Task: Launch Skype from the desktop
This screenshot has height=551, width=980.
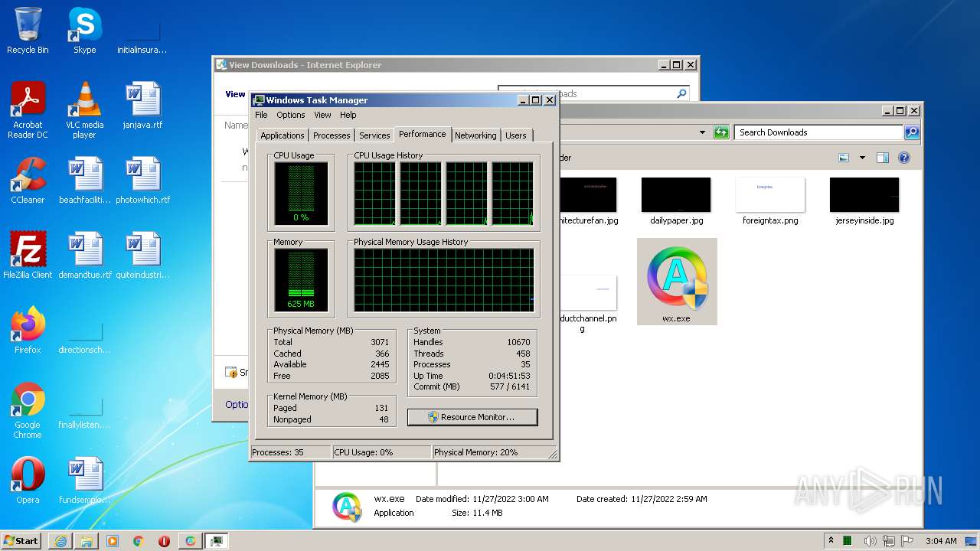Action: [x=84, y=31]
